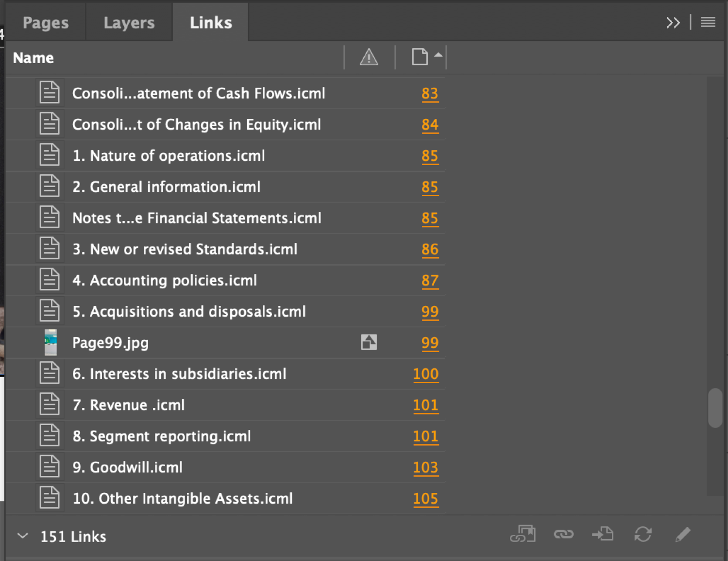Switch to the Pages tab
Viewport: 728px width, 561px height.
pyautogui.click(x=46, y=23)
